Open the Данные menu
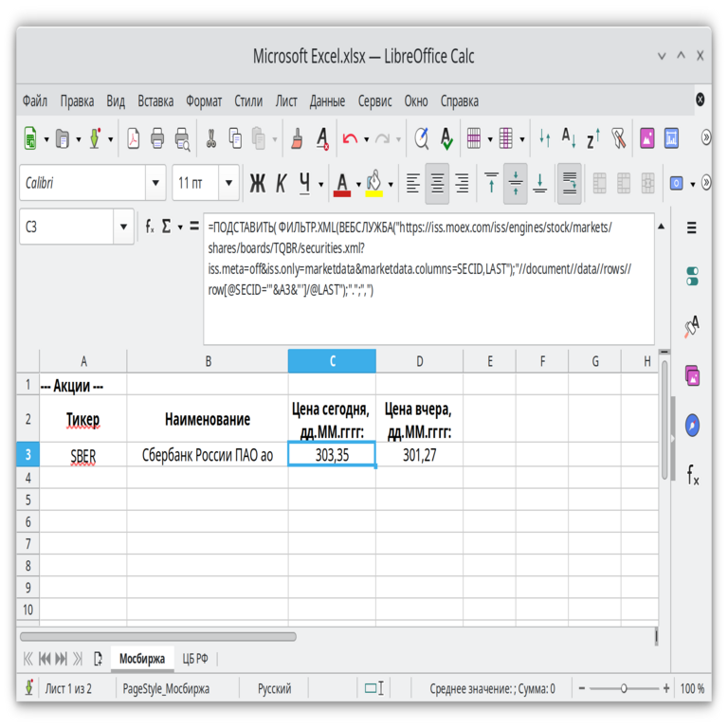728x728 pixels. 327,100
